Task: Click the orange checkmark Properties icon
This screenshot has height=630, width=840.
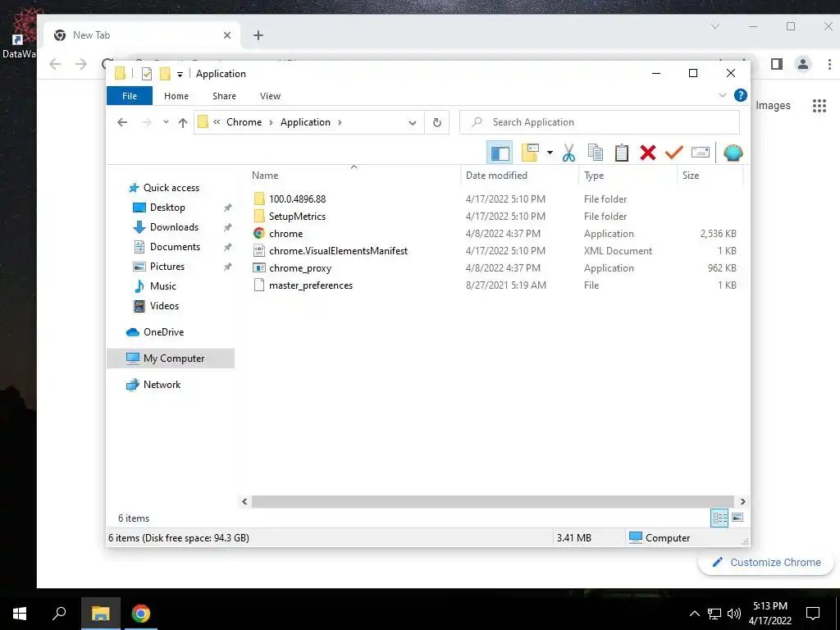Action: click(x=674, y=153)
